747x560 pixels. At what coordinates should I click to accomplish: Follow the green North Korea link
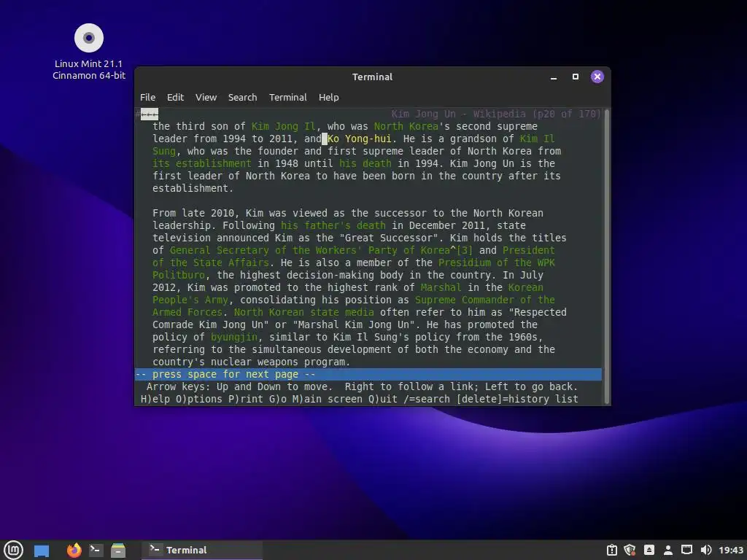tap(406, 126)
